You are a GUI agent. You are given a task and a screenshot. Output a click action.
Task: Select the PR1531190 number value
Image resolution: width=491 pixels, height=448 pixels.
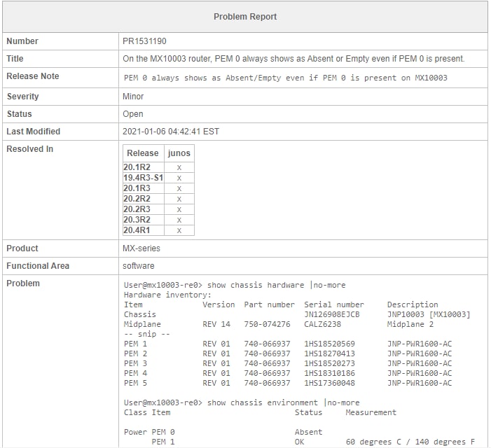click(144, 41)
